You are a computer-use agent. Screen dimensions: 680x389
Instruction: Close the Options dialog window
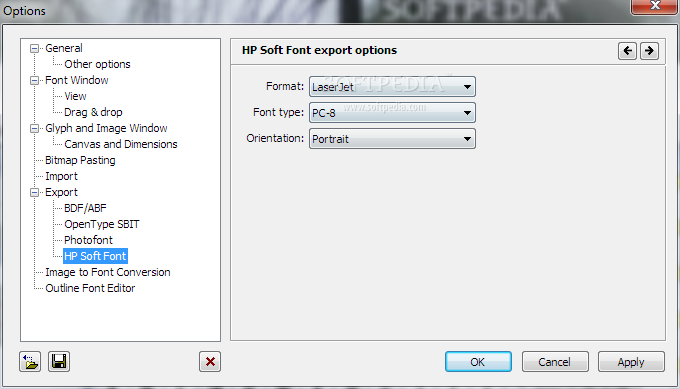(x=655, y=6)
